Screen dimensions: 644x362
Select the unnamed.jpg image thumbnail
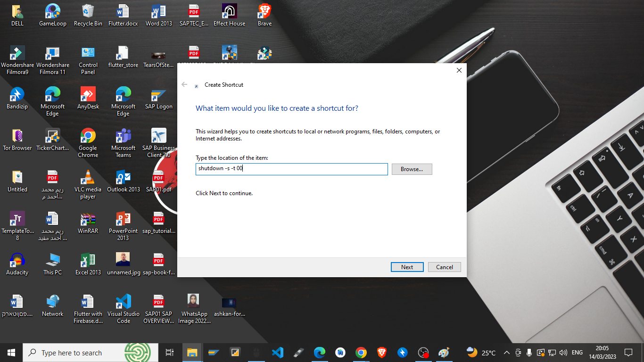coord(123,264)
